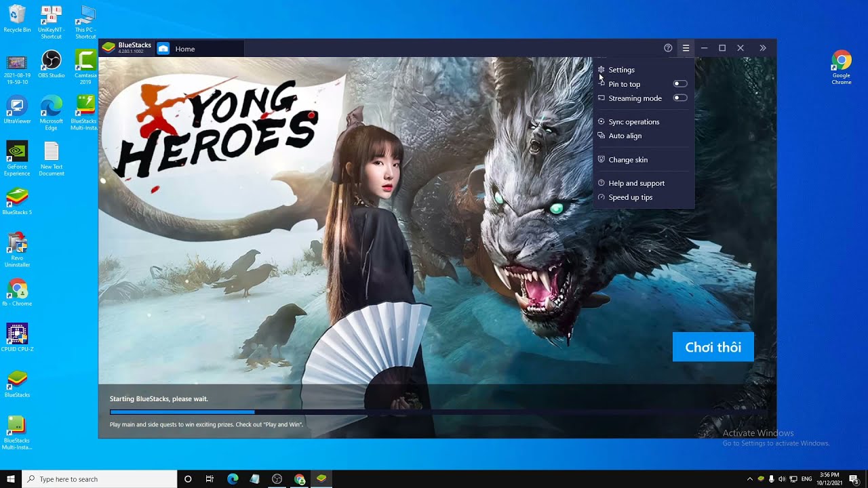Select Google Chrome desktop icon

pyautogui.click(x=841, y=67)
